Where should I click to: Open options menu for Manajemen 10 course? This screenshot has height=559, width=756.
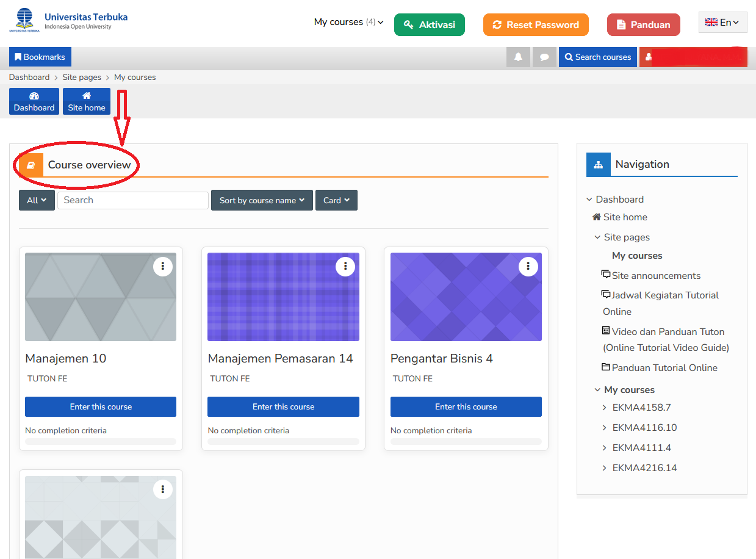tap(162, 266)
